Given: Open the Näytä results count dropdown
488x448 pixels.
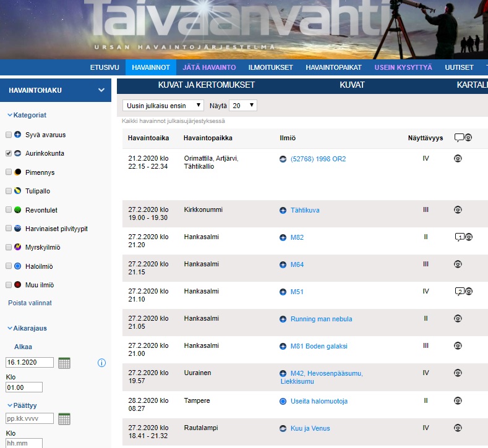Looking at the screenshot, I should click(x=242, y=106).
